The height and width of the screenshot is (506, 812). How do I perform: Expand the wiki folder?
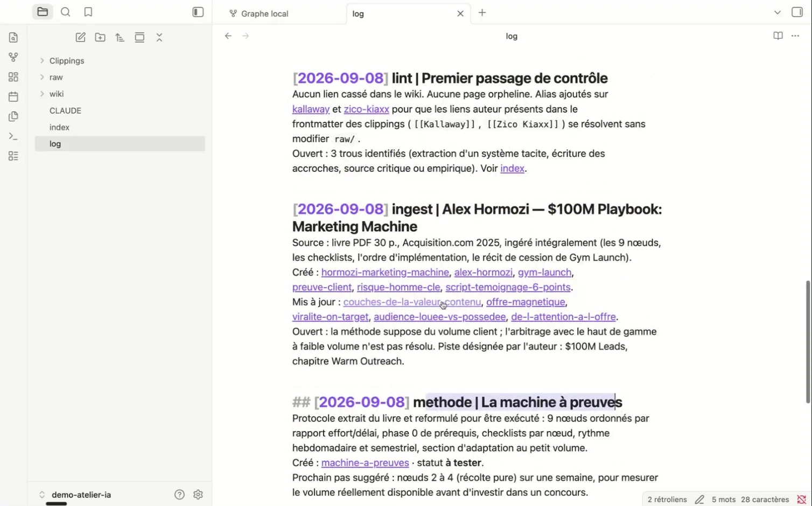pyautogui.click(x=120, y=94)
